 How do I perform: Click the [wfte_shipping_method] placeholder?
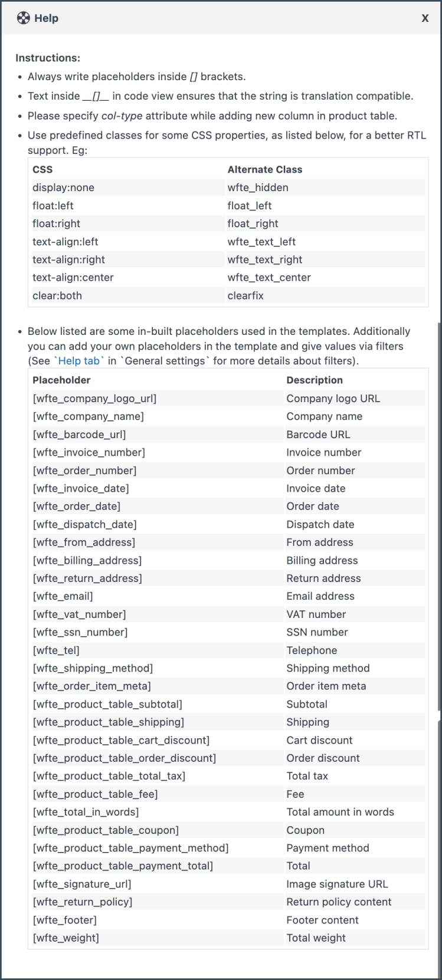tap(93, 668)
